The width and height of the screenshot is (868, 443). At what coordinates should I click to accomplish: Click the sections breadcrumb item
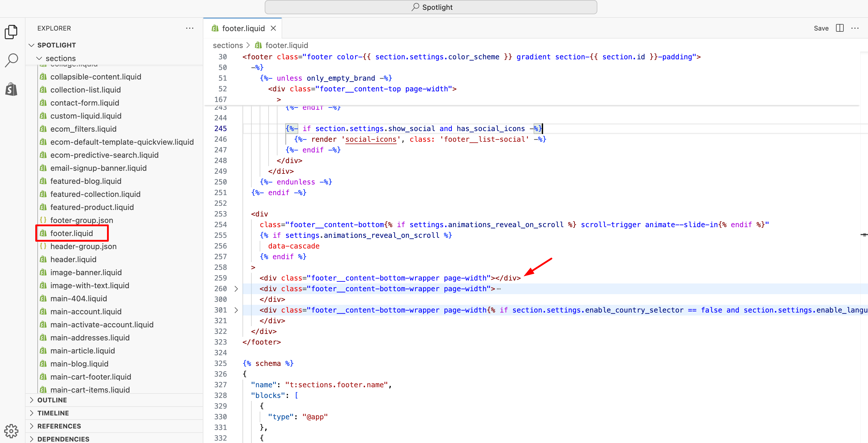point(227,45)
